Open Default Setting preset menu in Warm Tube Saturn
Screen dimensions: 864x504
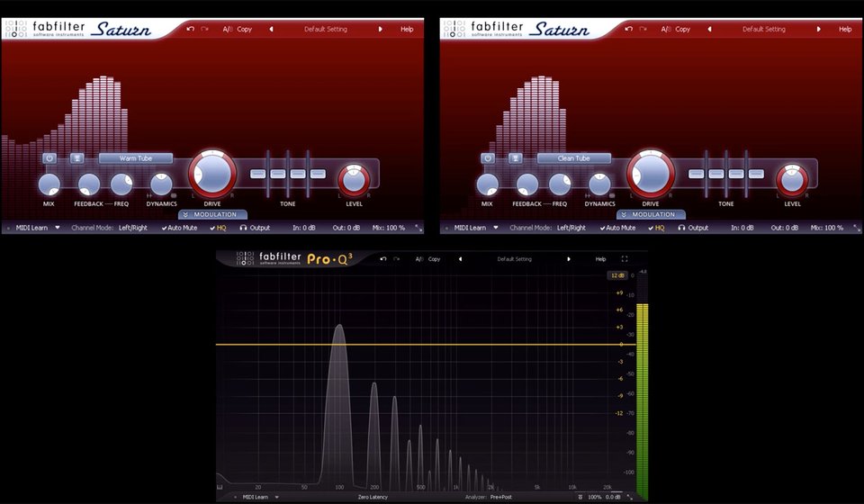tap(326, 29)
